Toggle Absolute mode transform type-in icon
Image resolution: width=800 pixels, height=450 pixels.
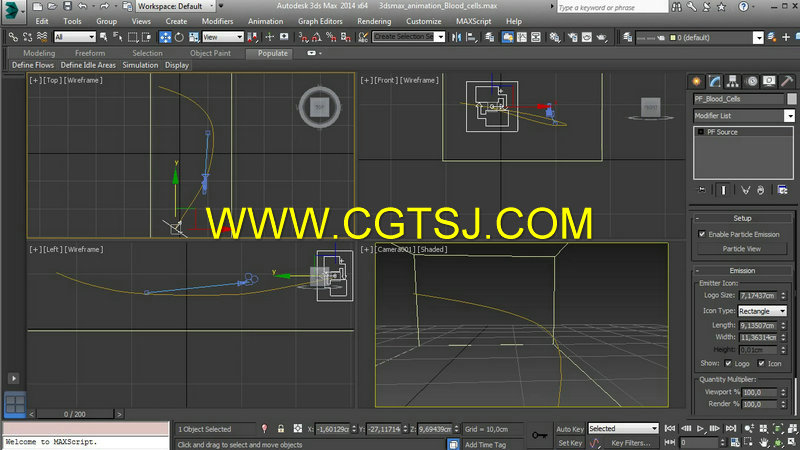pos(298,429)
